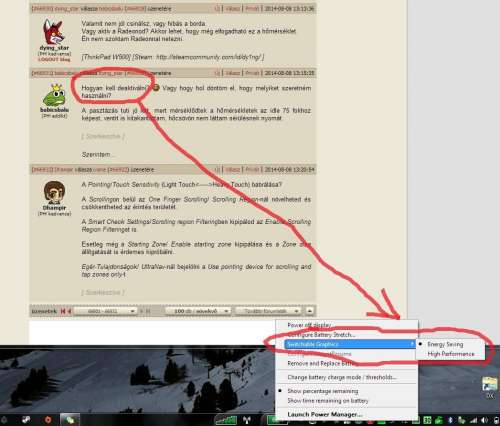Open the green signal bars gauge in taskbar
Viewport: 500px width, 426px height.
coord(227,419)
